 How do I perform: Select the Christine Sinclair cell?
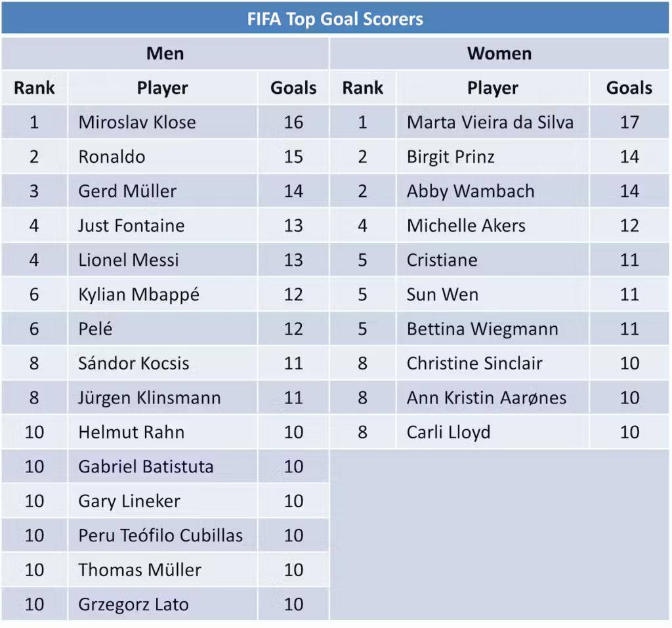tap(474, 364)
